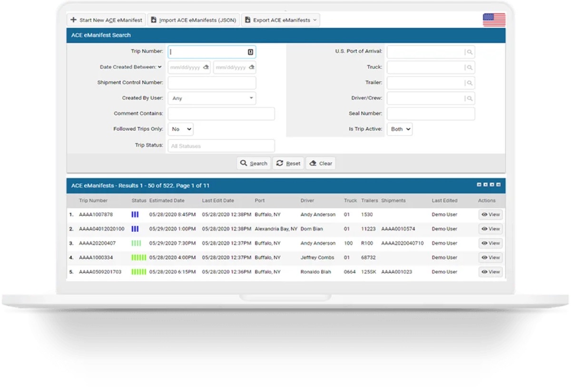Click the Shipment Control Number field
Image resolution: width=571 pixels, height=392 pixels.
(212, 83)
